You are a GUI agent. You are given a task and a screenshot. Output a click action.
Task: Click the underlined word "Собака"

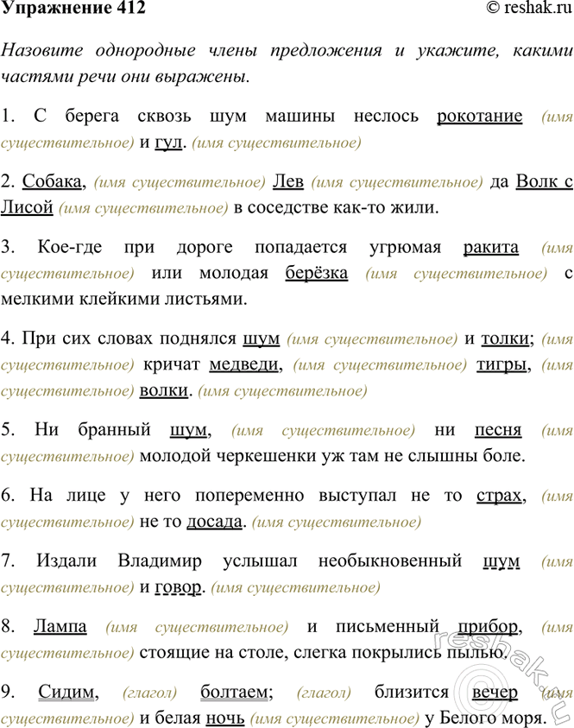pos(52,181)
